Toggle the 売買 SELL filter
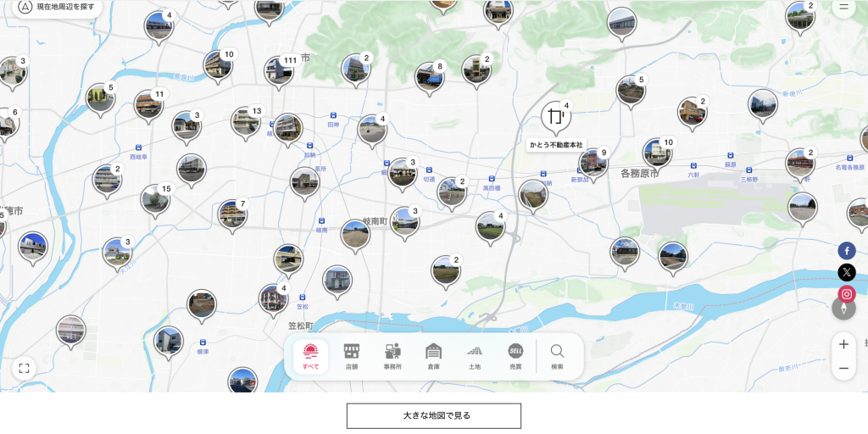This screenshot has height=434, width=868. tap(515, 356)
